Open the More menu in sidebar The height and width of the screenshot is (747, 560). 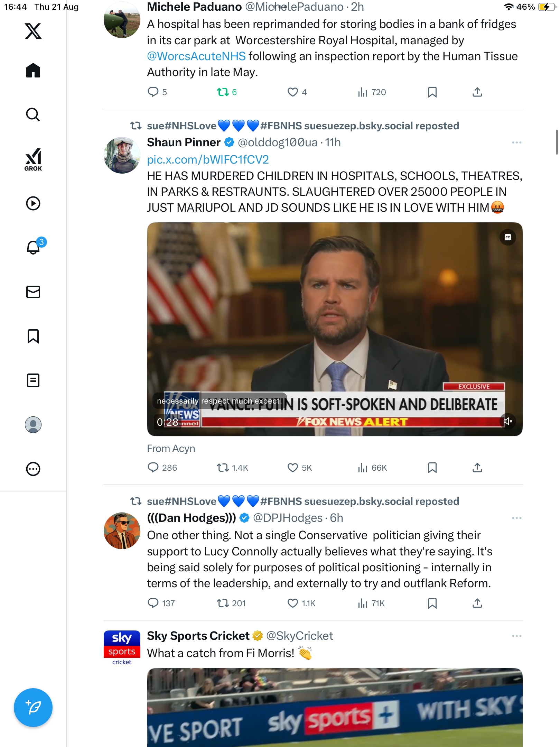(33, 469)
